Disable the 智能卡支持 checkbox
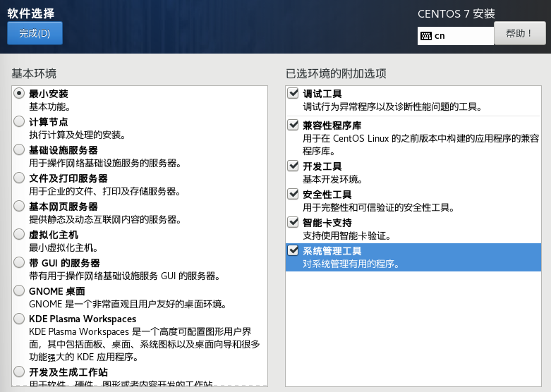Image resolution: width=551 pixels, height=392 pixels. click(x=293, y=222)
